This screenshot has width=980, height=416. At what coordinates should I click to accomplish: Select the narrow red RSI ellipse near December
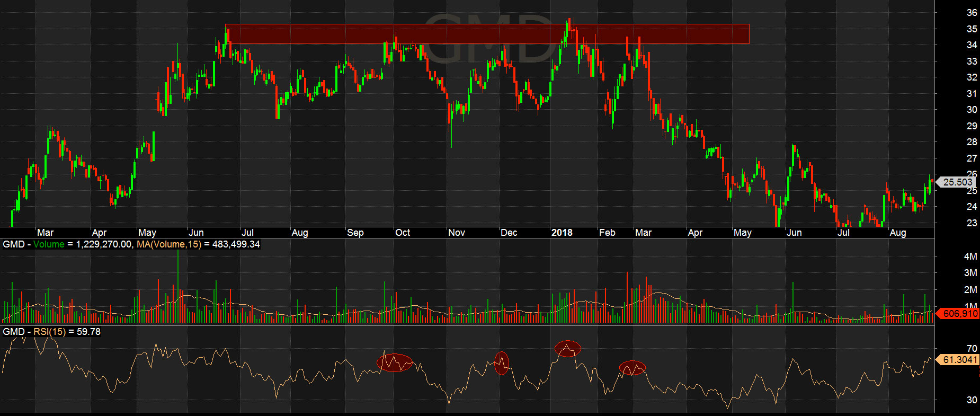point(501,363)
